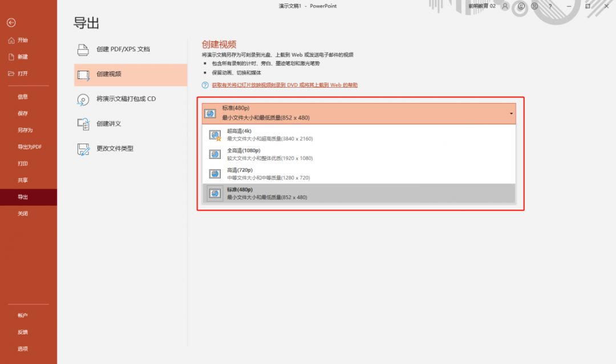Click the back arrow icon in the sidebar
The height and width of the screenshot is (364, 616).
pos(11,23)
